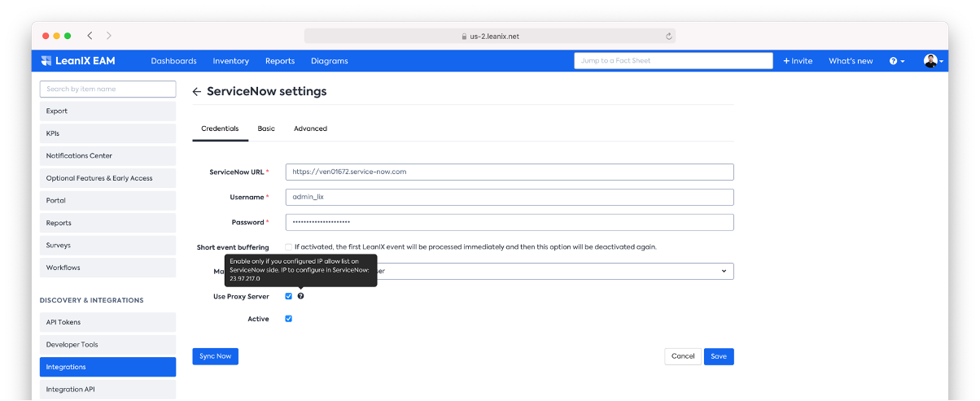
Task: Open the Inventory menu
Action: [231, 61]
